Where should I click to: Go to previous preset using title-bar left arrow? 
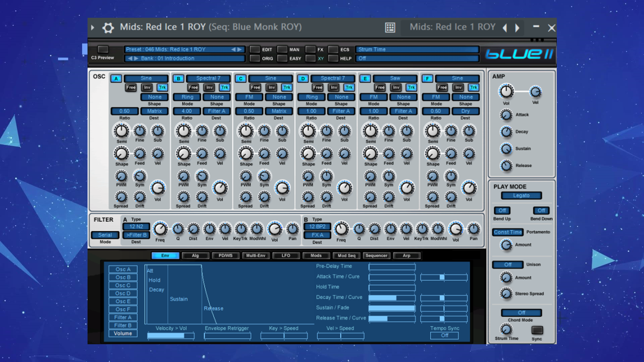504,28
